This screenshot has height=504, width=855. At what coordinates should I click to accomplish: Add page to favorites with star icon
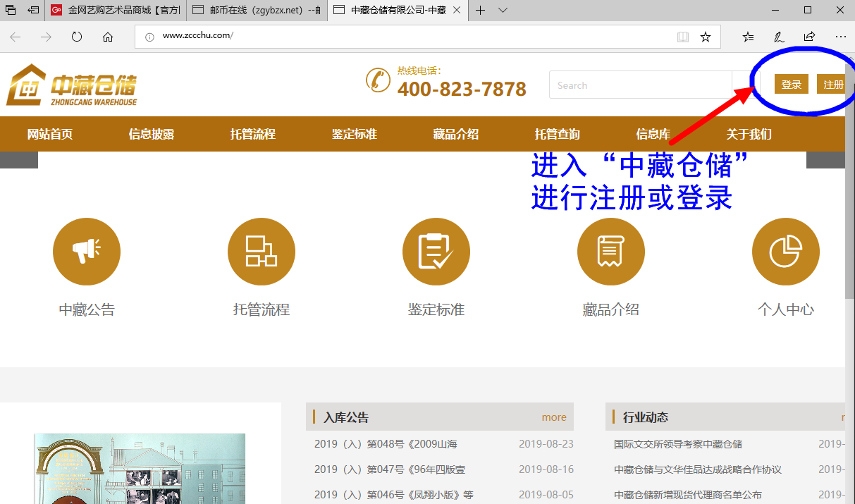tap(706, 37)
